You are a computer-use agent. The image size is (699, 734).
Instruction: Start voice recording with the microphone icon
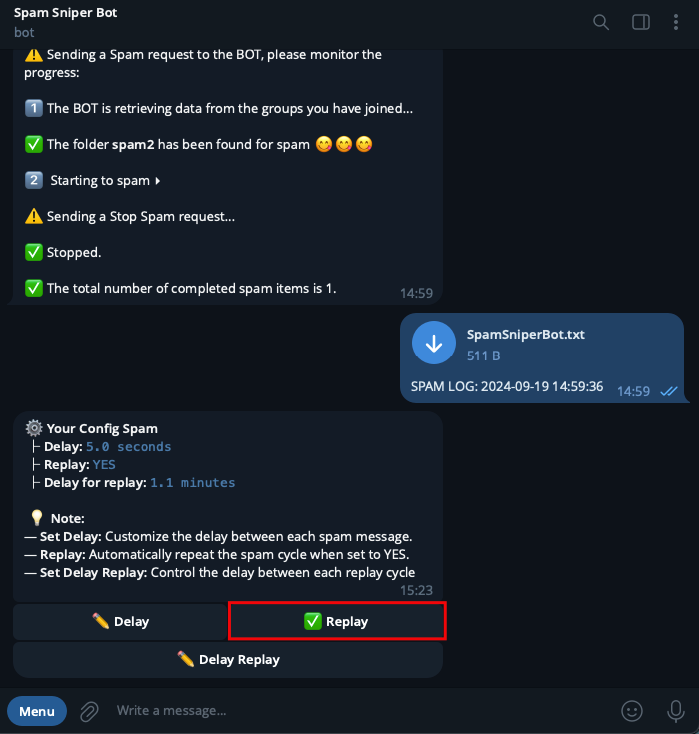[676, 711]
